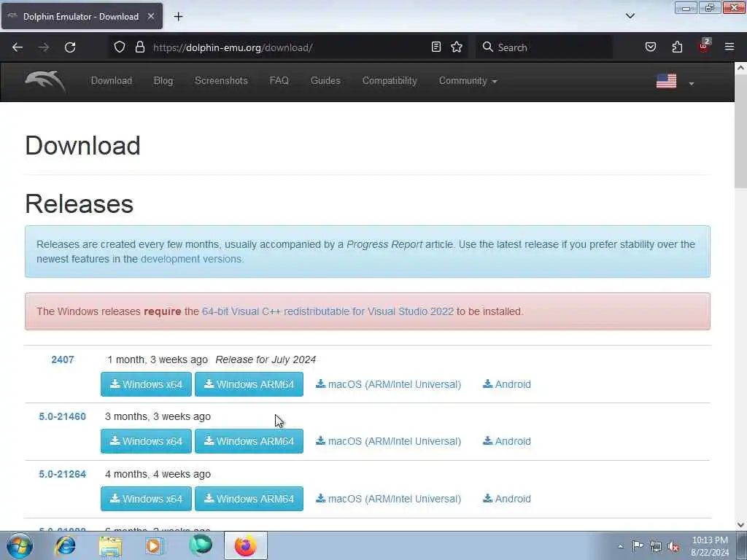Open the language flag dropdown
This screenshot has height=560, width=747.
coord(675,82)
